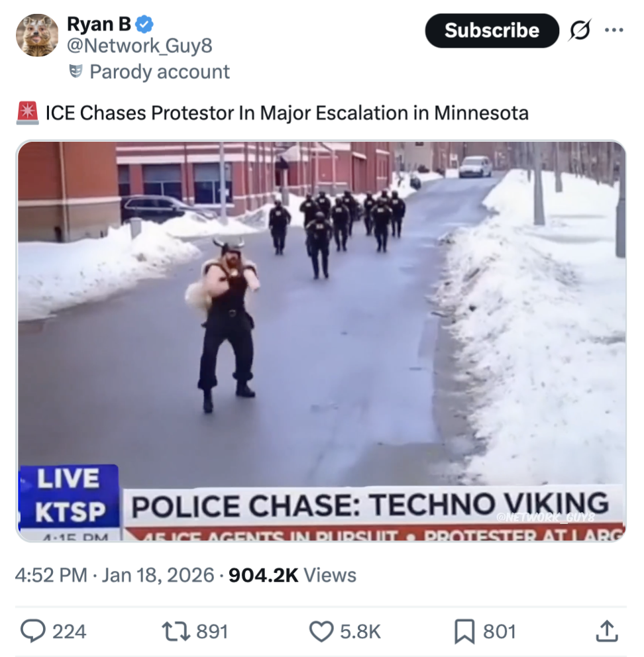Open the reply speech bubble icon

(33, 631)
